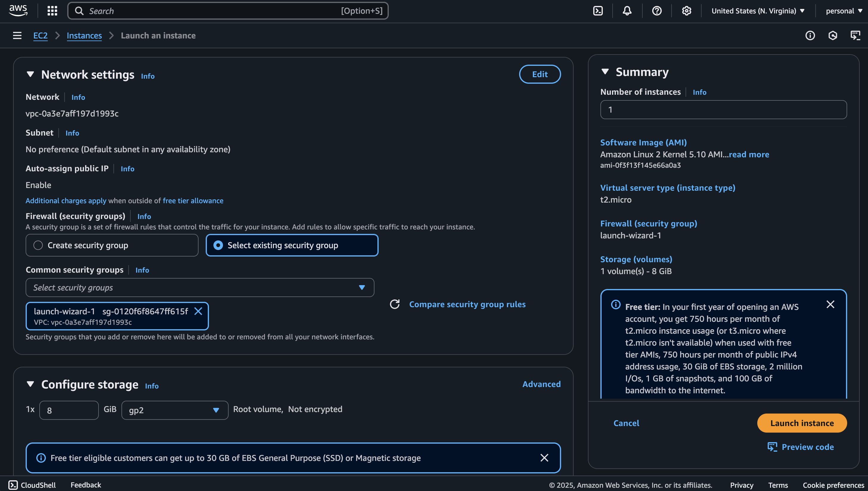Open Compare security group rules

[x=467, y=304]
